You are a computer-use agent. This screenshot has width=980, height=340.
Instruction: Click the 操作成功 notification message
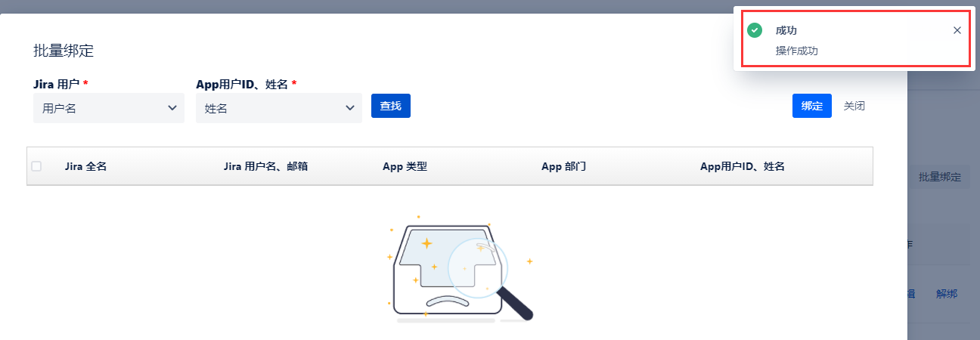(797, 51)
